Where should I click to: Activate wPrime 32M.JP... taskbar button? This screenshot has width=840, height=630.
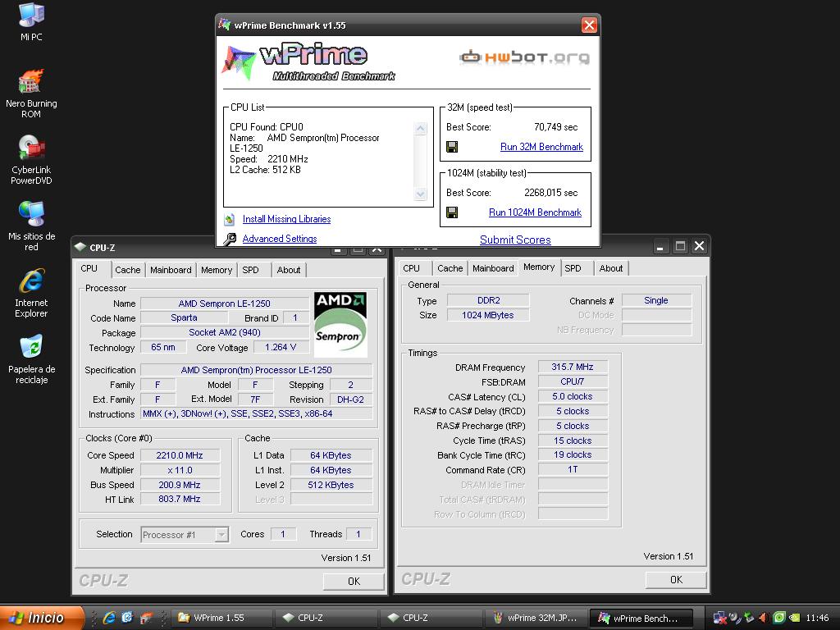[536, 618]
